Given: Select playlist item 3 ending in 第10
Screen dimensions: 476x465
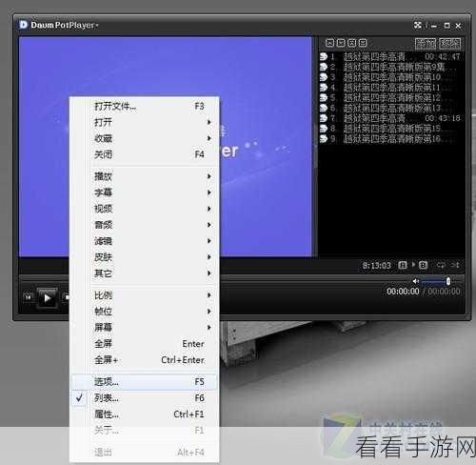Looking at the screenshot, I should (x=390, y=77).
